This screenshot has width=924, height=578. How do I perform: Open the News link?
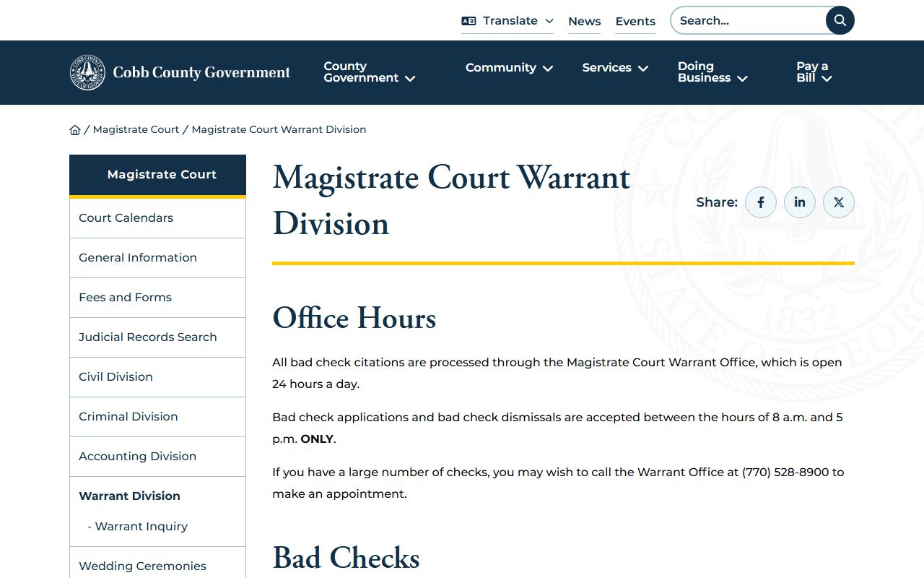pyautogui.click(x=585, y=22)
